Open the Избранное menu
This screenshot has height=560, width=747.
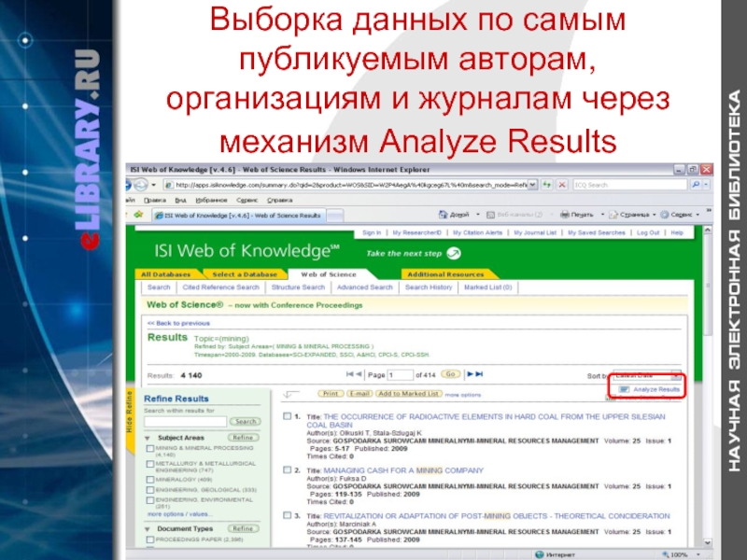point(211,200)
